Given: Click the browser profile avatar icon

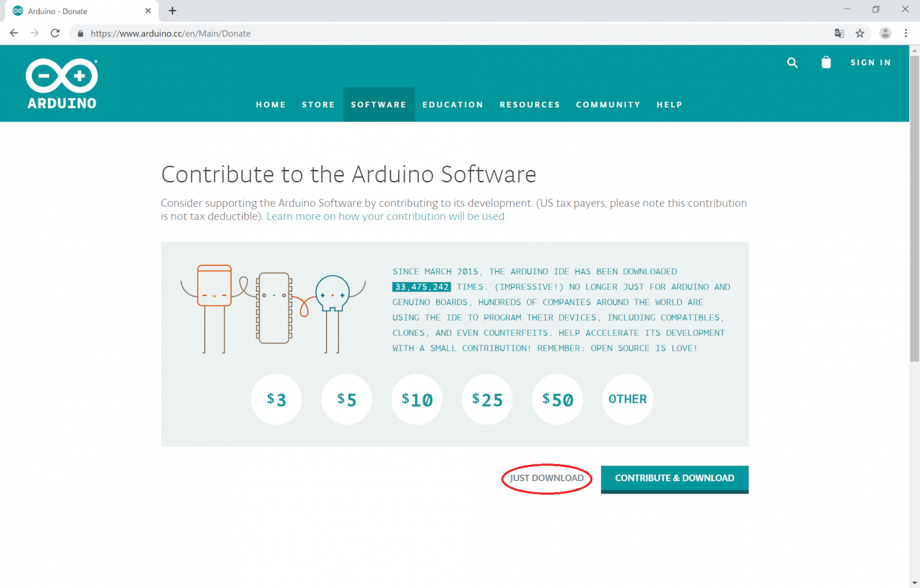Looking at the screenshot, I should (x=885, y=33).
